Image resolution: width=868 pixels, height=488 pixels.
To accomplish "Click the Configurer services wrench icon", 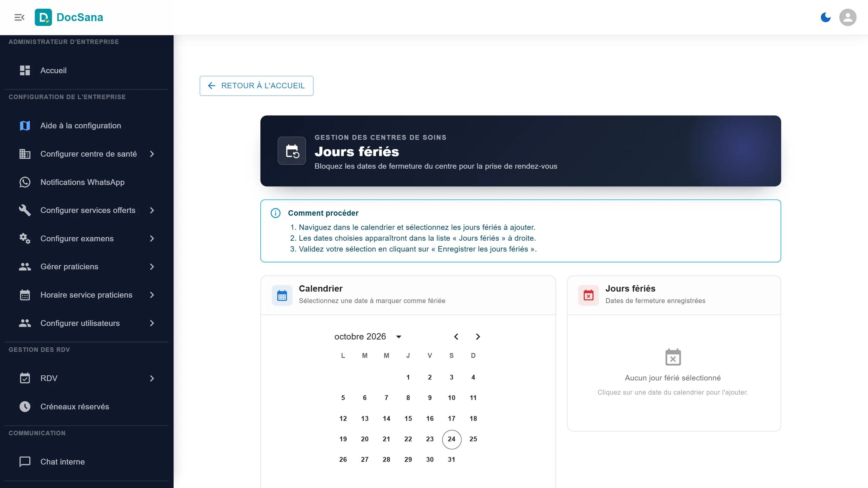I will tap(25, 210).
